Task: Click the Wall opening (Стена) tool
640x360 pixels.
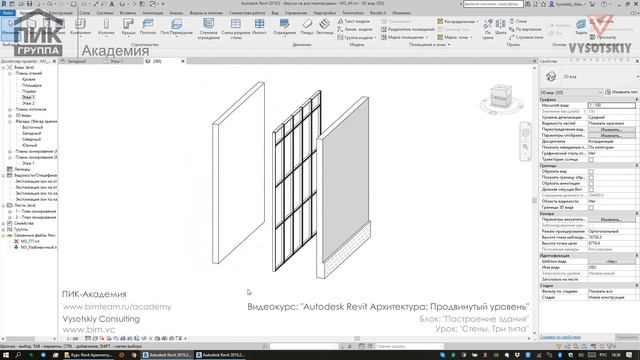Action: (x=518, y=21)
